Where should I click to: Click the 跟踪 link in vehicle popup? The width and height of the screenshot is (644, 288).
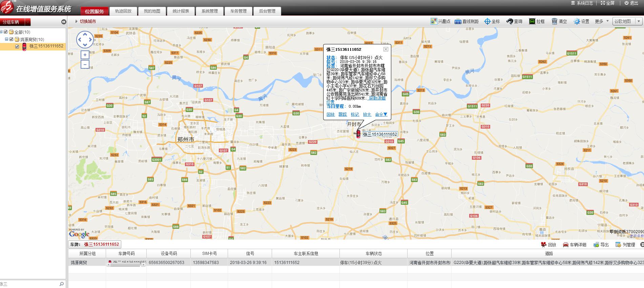click(342, 114)
